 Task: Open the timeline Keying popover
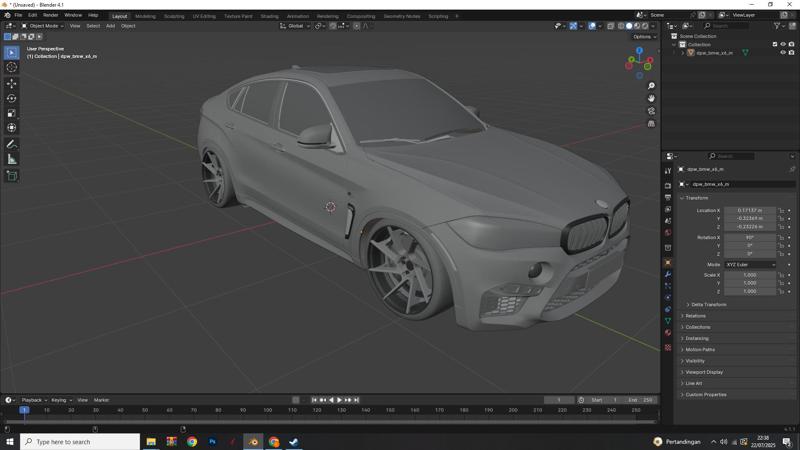pos(61,400)
